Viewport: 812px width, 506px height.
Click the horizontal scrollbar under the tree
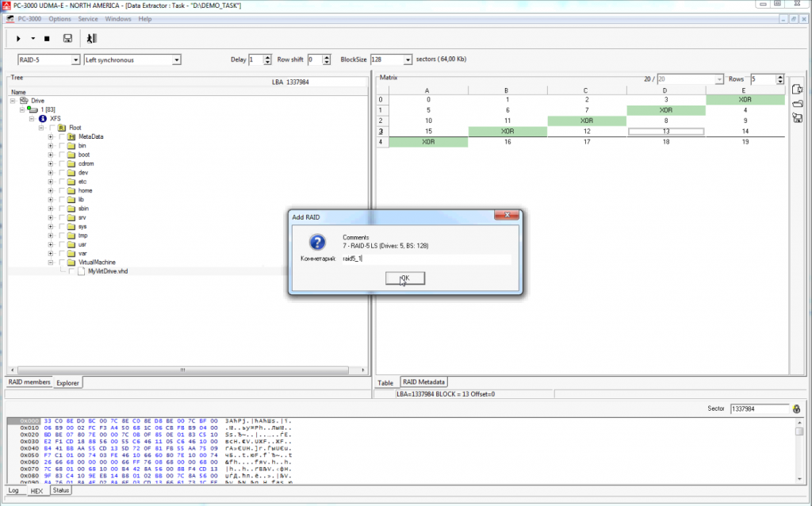click(182, 370)
